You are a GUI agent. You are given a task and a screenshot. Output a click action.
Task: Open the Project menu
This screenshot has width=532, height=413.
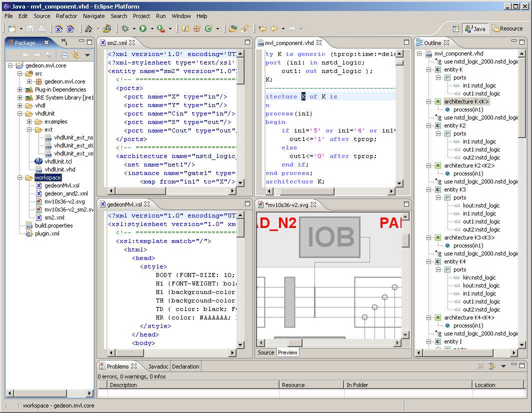pos(141,16)
